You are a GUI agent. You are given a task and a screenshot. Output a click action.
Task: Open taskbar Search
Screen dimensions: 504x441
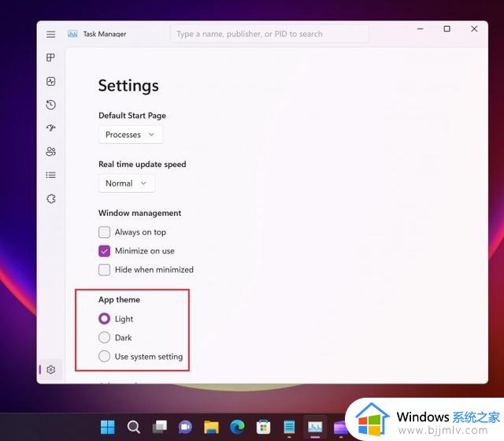tap(133, 427)
